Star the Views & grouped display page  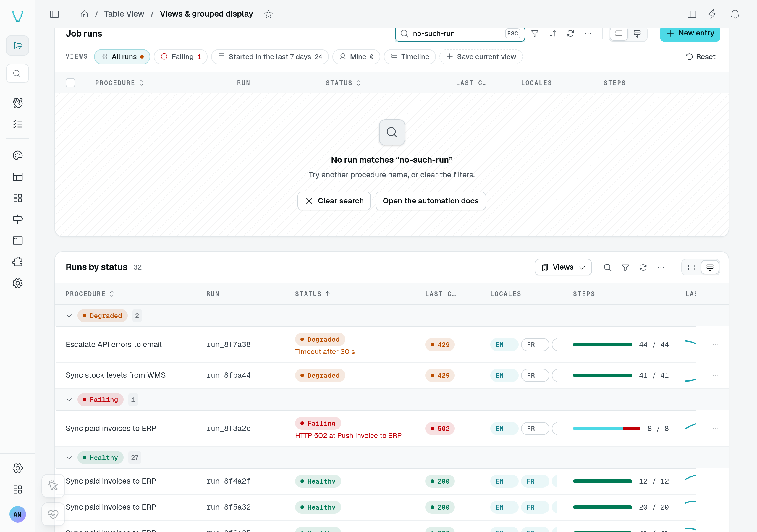[x=268, y=14]
